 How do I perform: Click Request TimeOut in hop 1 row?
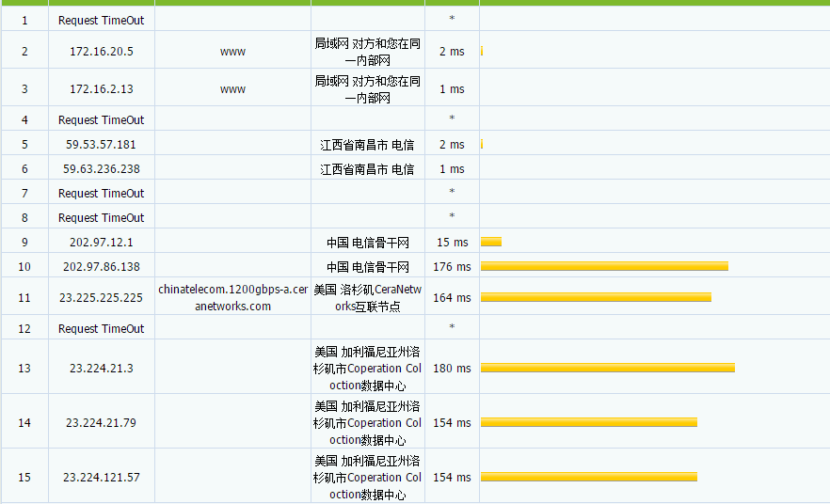point(101,20)
